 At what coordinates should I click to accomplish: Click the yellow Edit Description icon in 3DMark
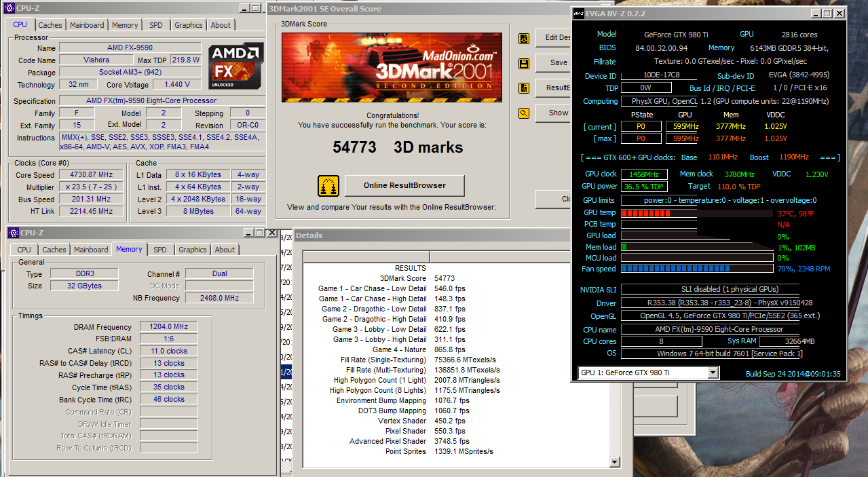(x=524, y=39)
